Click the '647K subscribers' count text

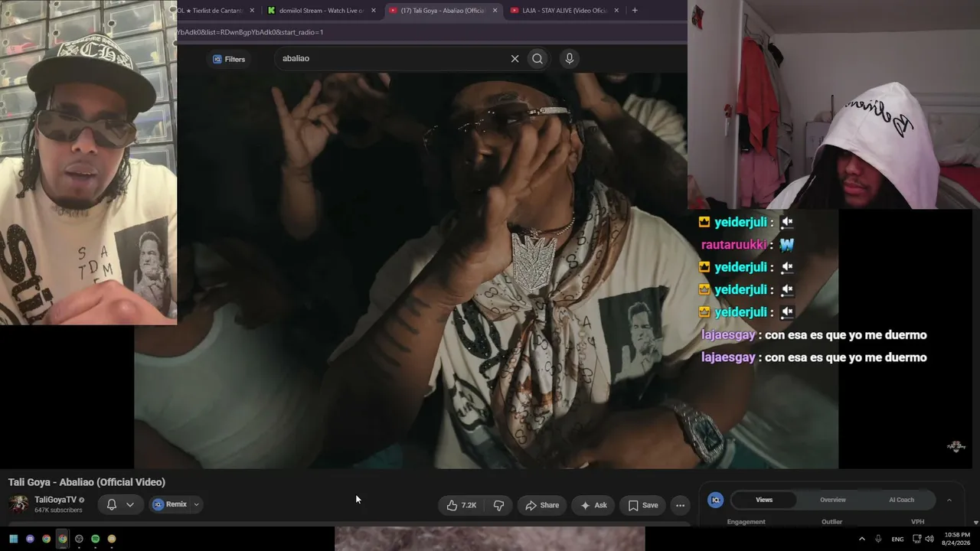[58, 510]
